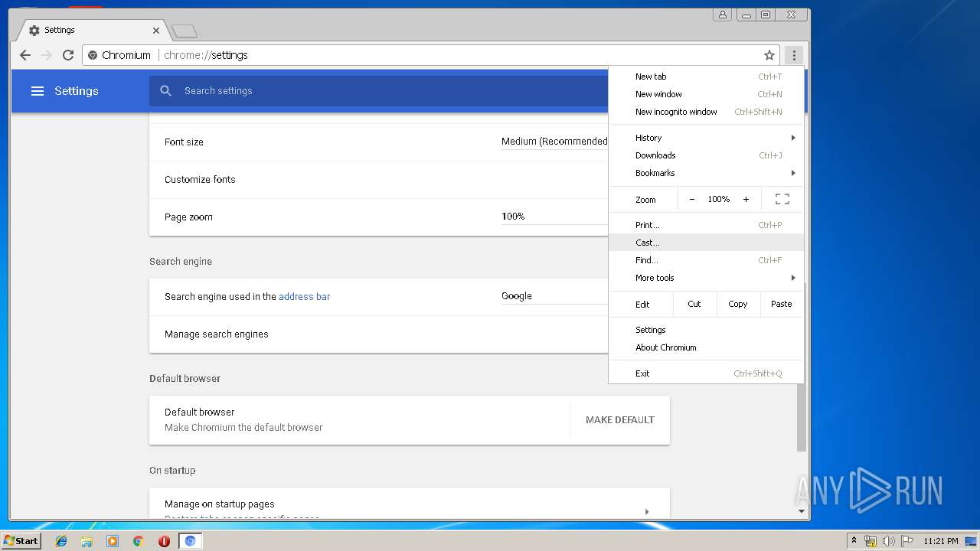The width and height of the screenshot is (980, 551).
Task: Open the network tray icon
Action: [x=871, y=541]
